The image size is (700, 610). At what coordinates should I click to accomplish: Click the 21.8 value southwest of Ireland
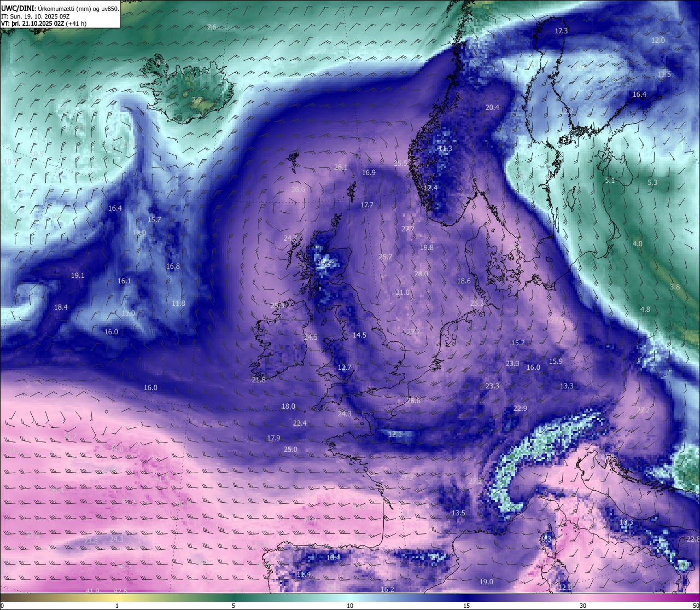(259, 380)
